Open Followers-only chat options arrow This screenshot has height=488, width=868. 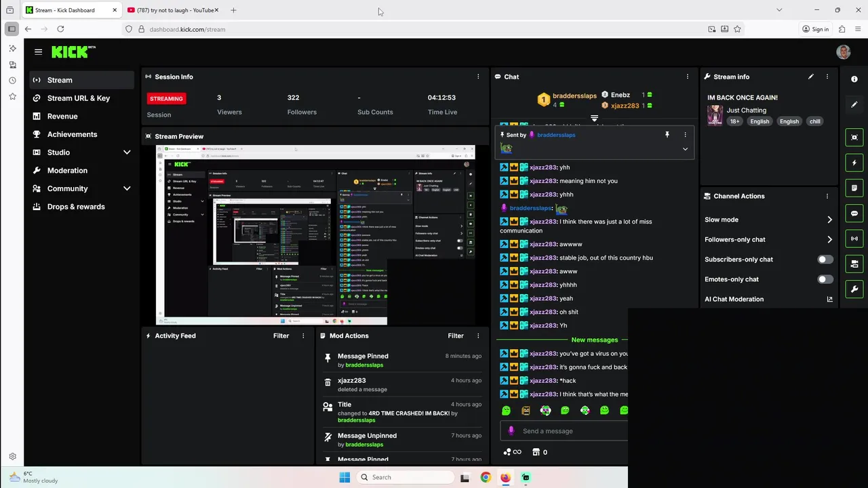coord(829,239)
